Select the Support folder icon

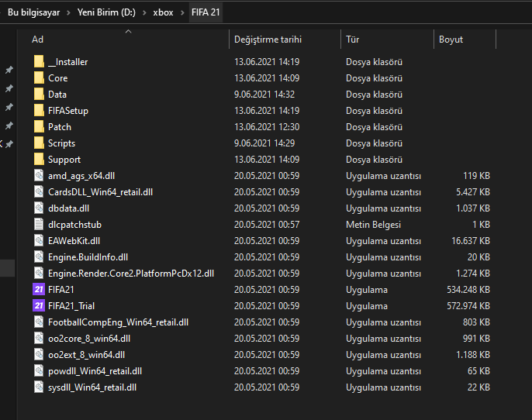pos(39,160)
